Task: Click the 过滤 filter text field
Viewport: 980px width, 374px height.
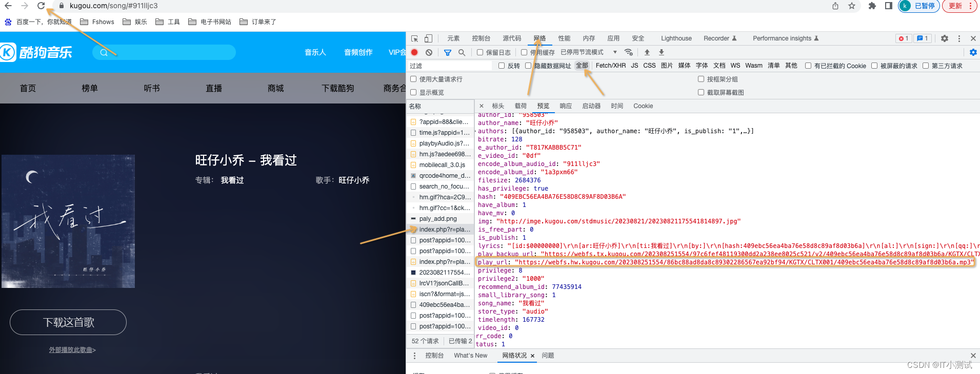Action: point(450,66)
